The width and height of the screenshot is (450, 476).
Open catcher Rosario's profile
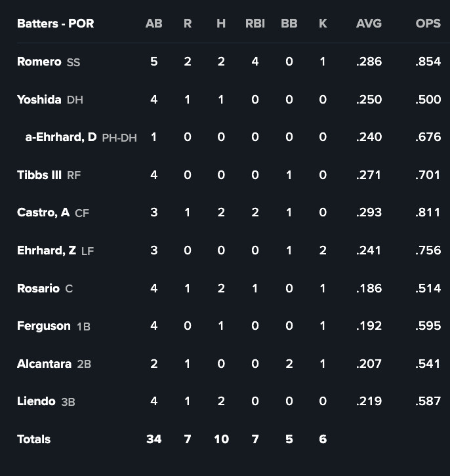(x=38, y=288)
